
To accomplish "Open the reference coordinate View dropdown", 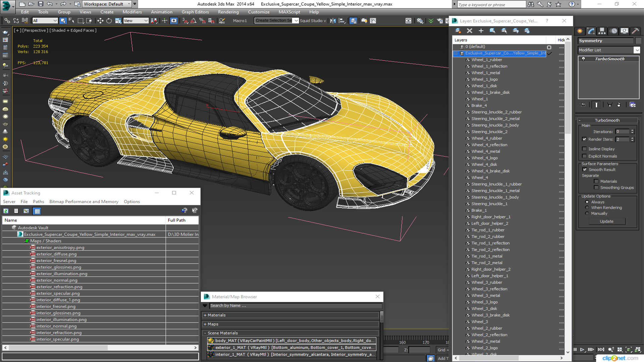I will click(136, 21).
